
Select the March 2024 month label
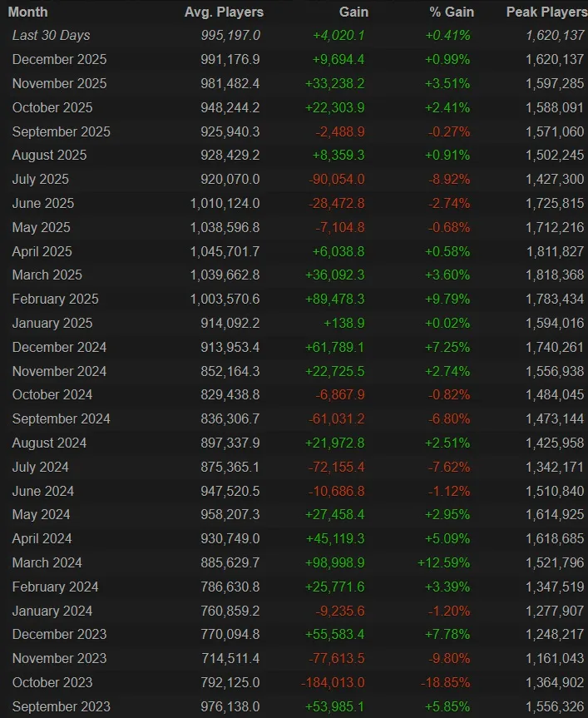click(47, 562)
